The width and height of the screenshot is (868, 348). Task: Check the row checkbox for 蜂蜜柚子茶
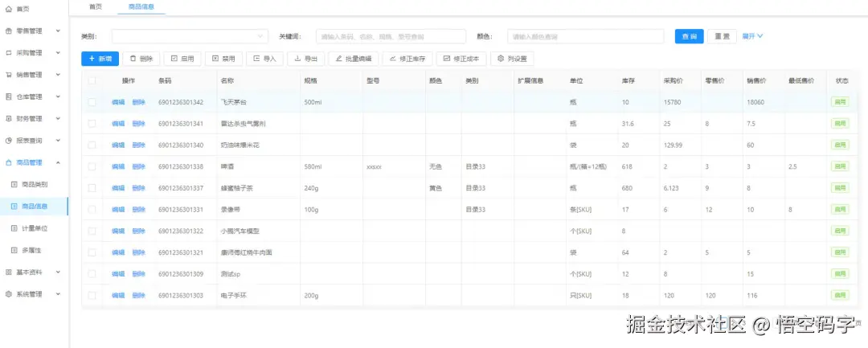pos(92,188)
